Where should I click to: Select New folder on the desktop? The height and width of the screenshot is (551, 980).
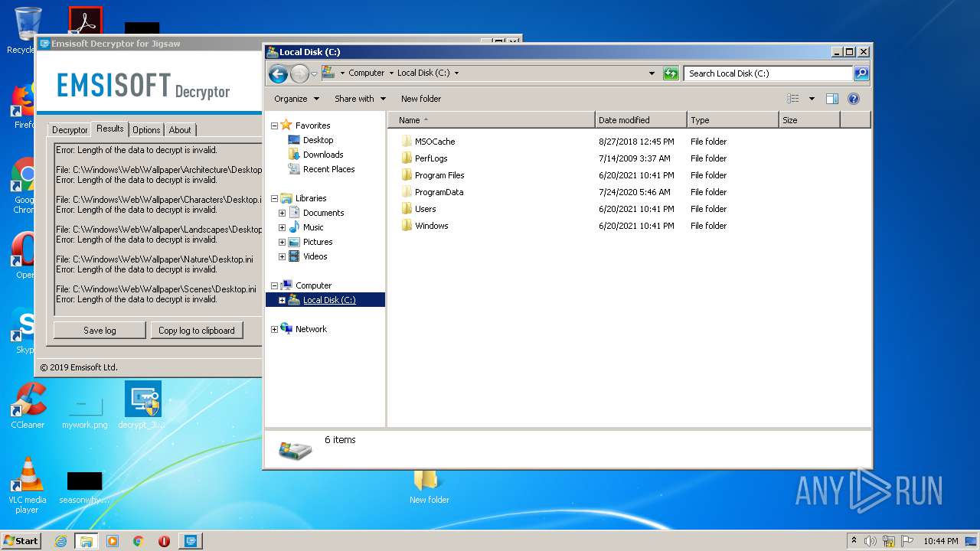point(429,487)
